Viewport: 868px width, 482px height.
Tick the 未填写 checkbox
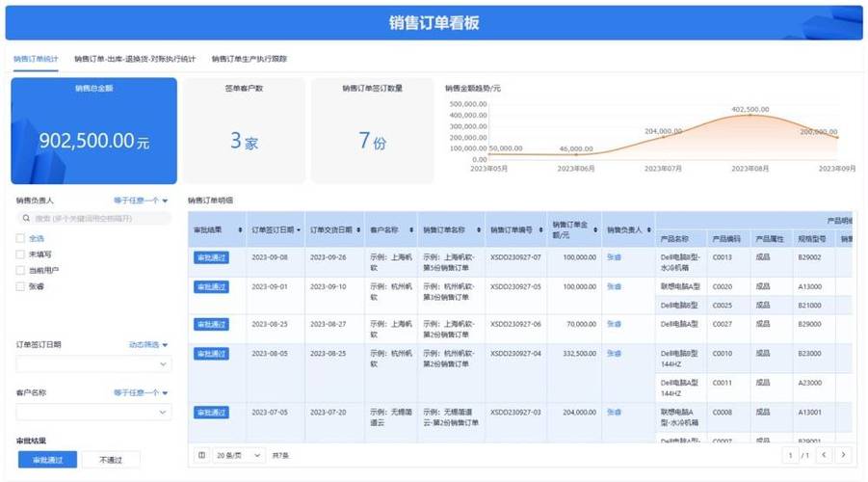pyautogui.click(x=20, y=254)
